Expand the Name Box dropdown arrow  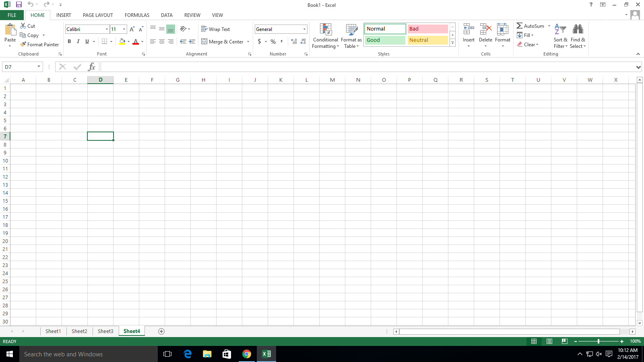click(39, 67)
